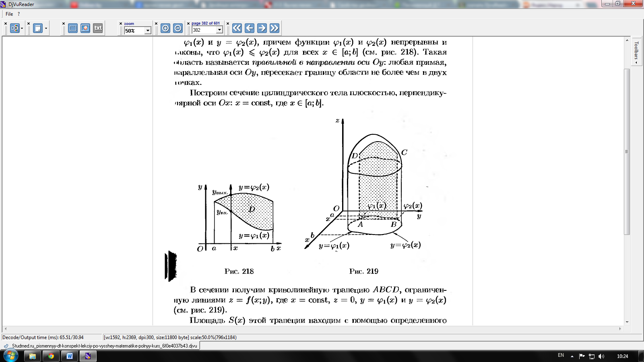Click the page number 382 field
Image resolution: width=644 pixels, height=362 pixels.
coord(204,30)
